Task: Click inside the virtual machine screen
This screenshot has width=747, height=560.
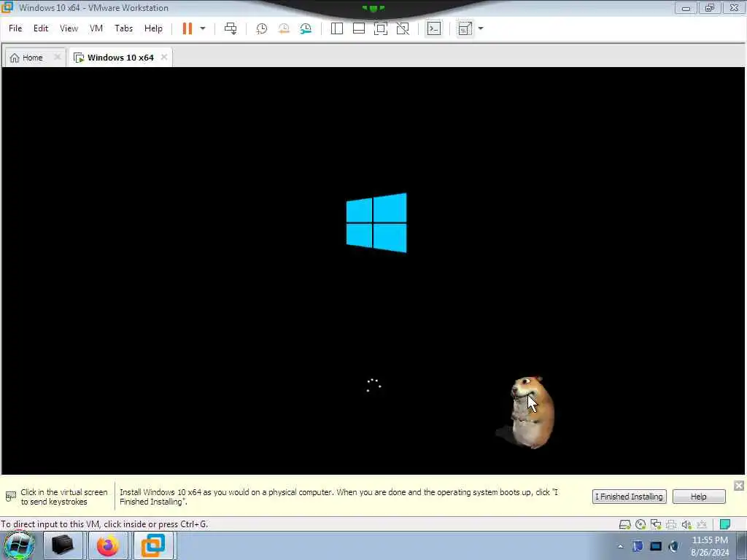Action: (x=373, y=271)
